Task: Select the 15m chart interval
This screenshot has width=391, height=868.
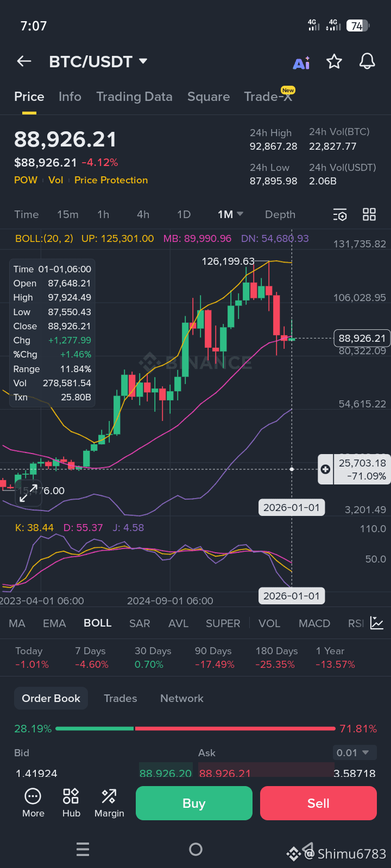Action: [x=68, y=214]
